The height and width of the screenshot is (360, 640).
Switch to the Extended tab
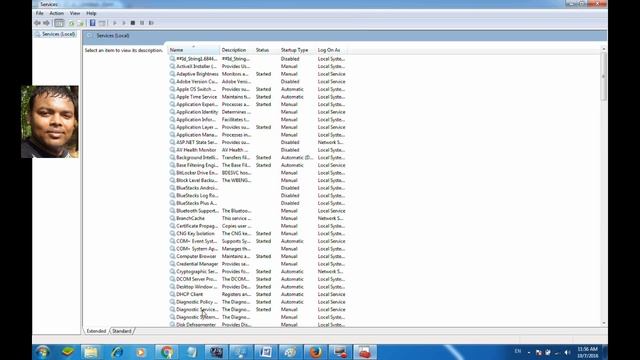click(x=96, y=331)
